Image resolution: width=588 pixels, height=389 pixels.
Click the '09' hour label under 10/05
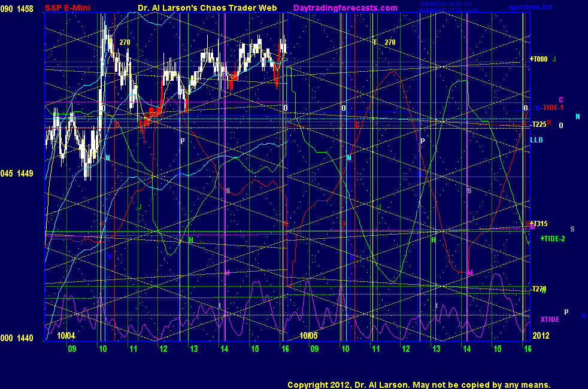[x=314, y=349]
